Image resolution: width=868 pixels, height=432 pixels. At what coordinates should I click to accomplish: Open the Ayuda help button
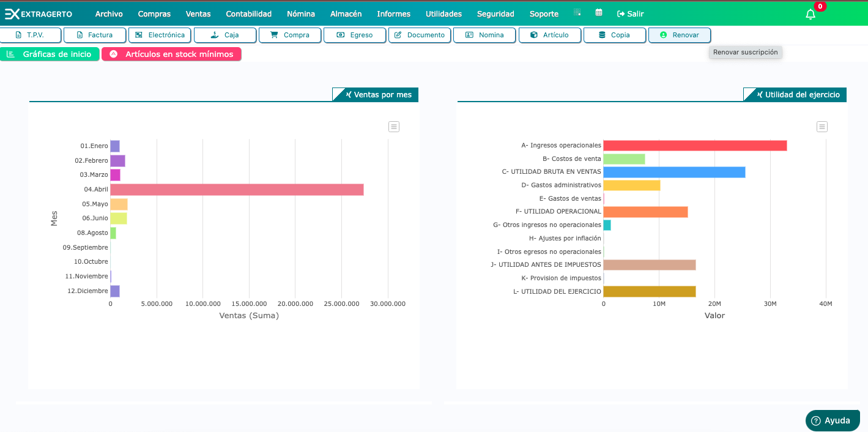832,420
